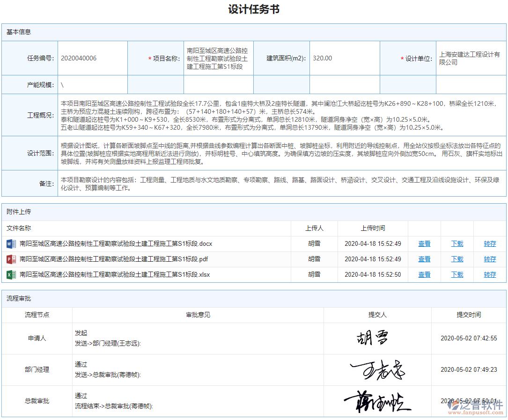The image size is (508, 420).
Task: Download (下载) the PDF attachment
Action: (456, 259)
